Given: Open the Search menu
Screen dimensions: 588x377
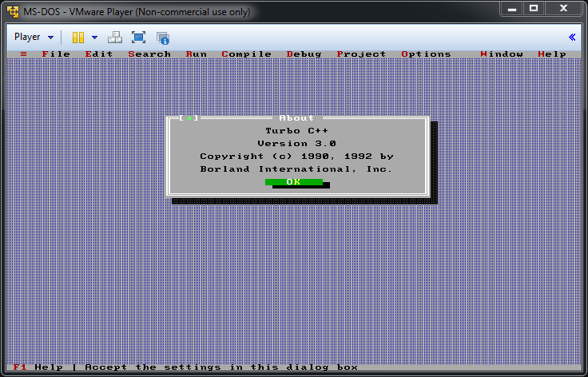Looking at the screenshot, I should coord(149,54).
